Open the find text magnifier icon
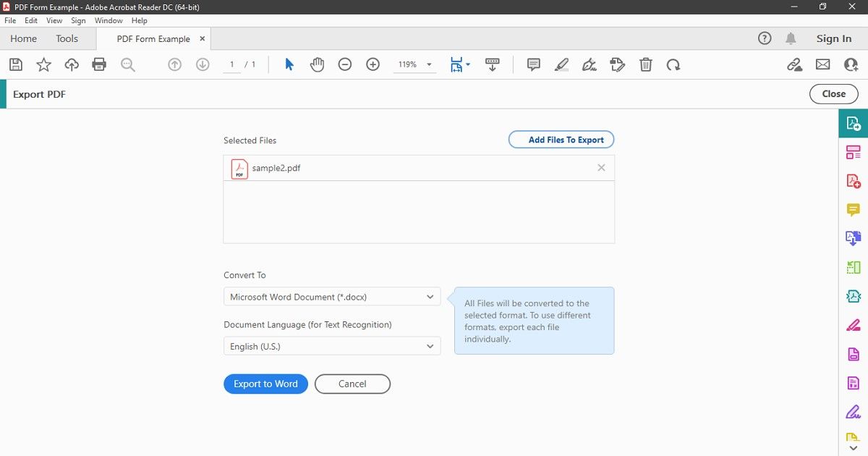 [x=128, y=64]
